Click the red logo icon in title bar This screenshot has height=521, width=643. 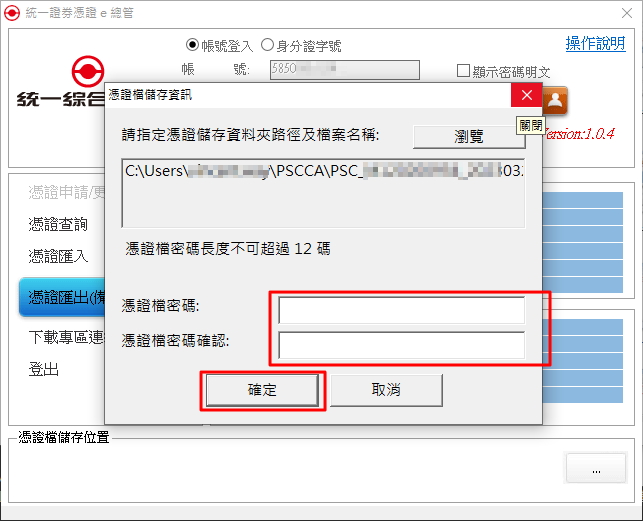[x=11, y=13]
